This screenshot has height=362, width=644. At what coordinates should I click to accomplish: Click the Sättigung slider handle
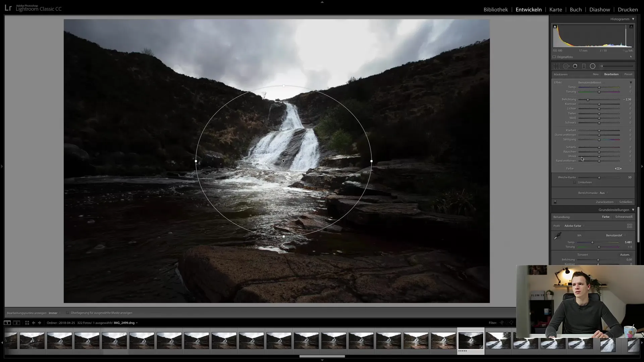[x=599, y=139]
